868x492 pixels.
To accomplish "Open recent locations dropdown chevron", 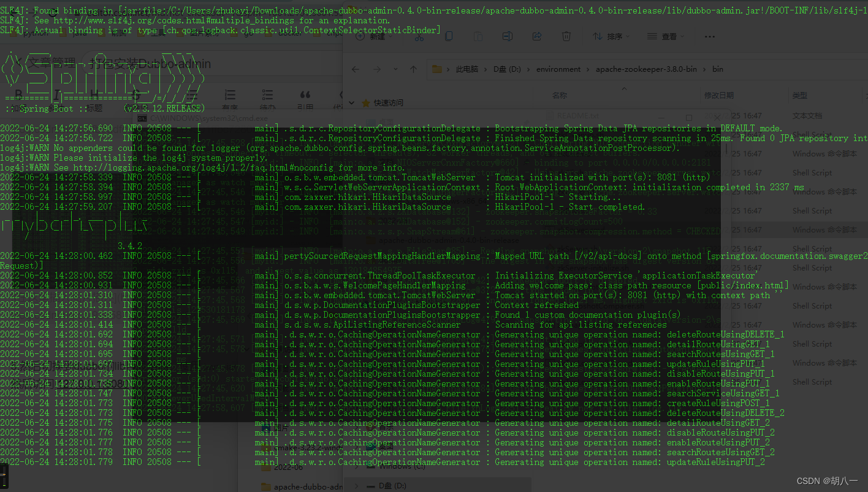I will tap(395, 69).
